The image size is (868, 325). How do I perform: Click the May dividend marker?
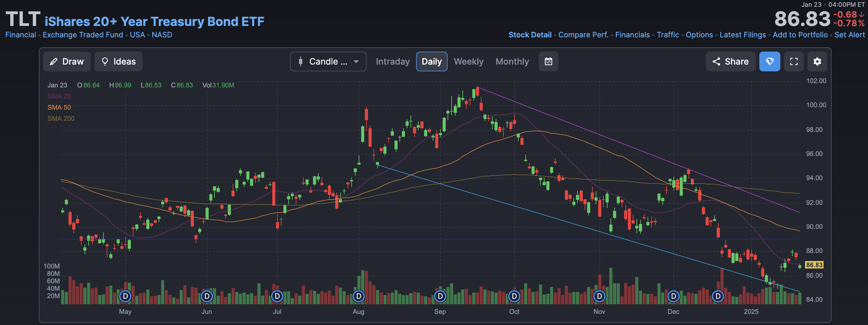125,296
